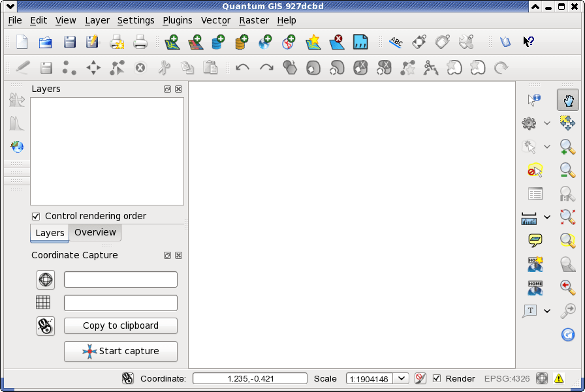Click the Show Bookmarks Home icon

pos(535,288)
